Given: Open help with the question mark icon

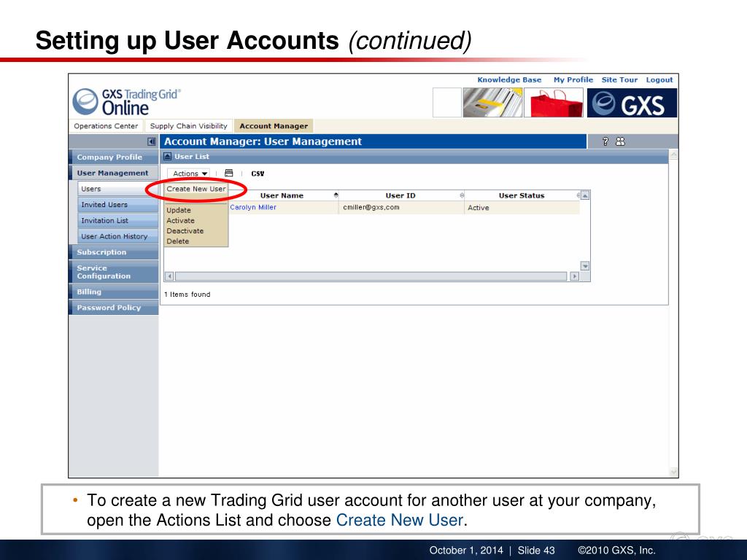Looking at the screenshot, I should pyautogui.click(x=605, y=141).
